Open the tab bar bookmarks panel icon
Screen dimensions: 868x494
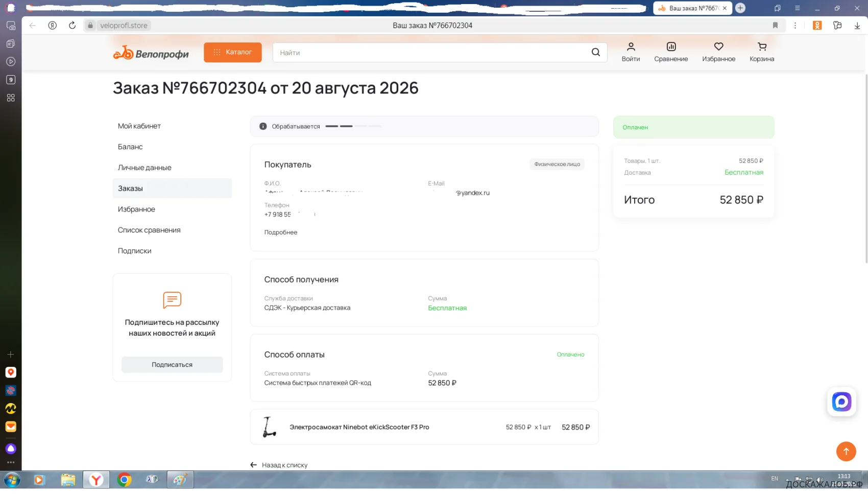(777, 8)
